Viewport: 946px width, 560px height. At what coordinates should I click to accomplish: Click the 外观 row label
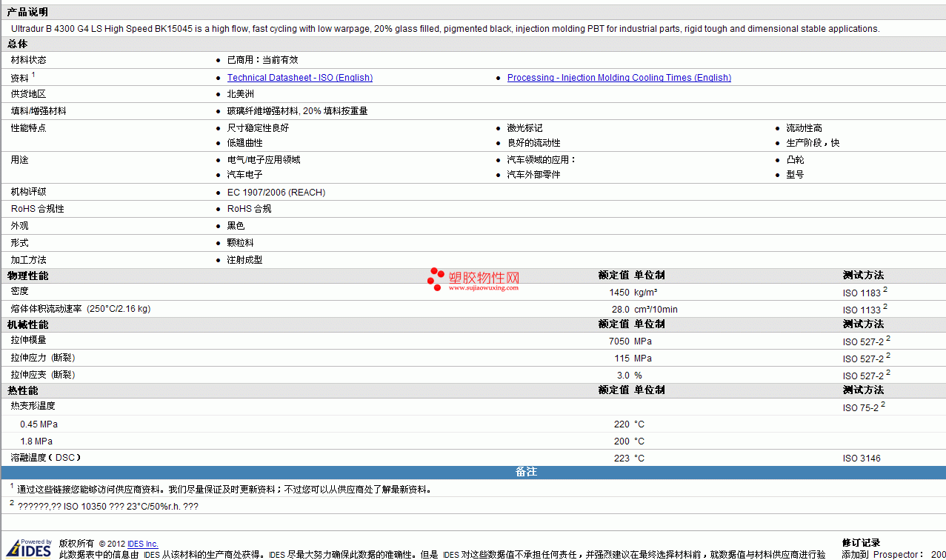coord(19,226)
